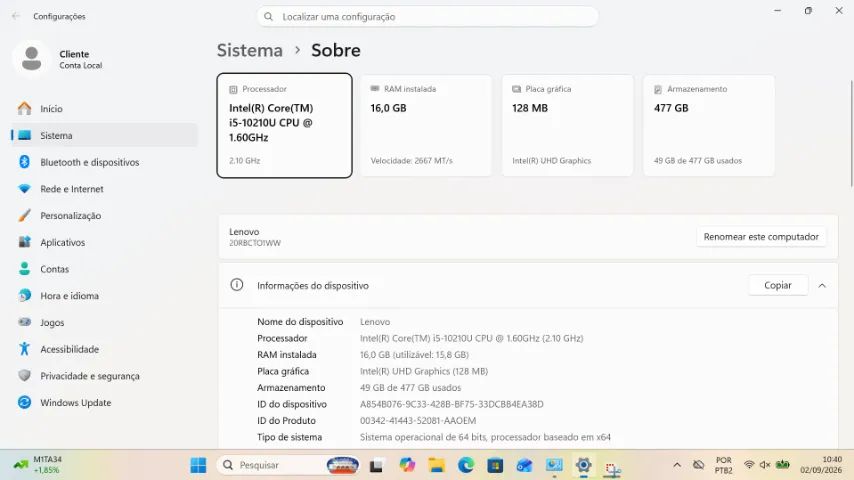Open File Explorer from taskbar

pyautogui.click(x=436, y=465)
